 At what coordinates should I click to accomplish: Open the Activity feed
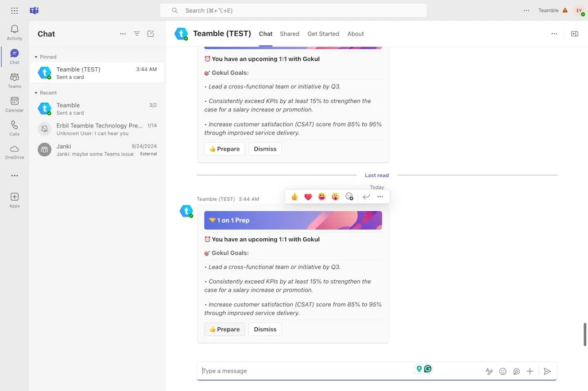(x=14, y=30)
